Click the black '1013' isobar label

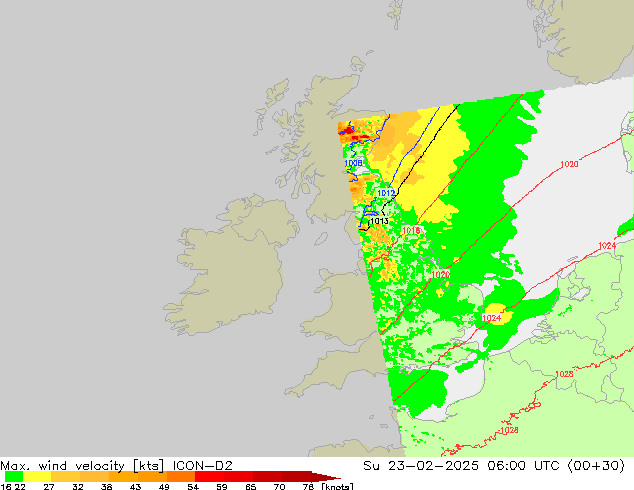[x=379, y=221]
